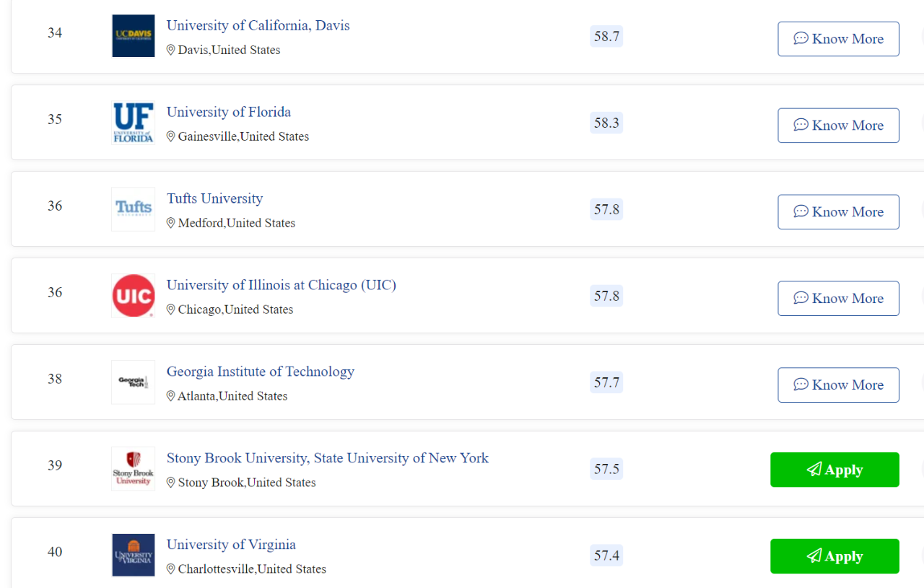Viewport: 924px width, 588px height.
Task: Click the Georgia Tech logo
Action: click(134, 382)
